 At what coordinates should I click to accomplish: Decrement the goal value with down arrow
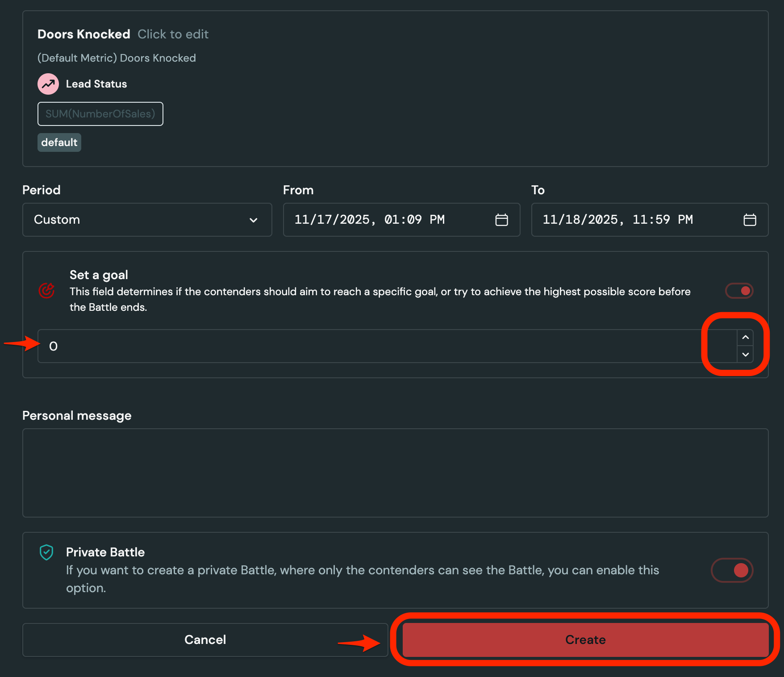coord(745,355)
